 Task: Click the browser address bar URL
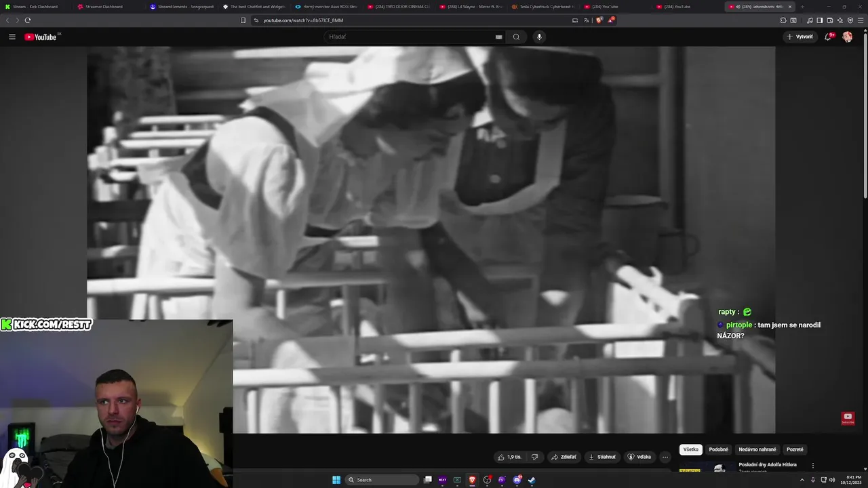click(x=303, y=20)
